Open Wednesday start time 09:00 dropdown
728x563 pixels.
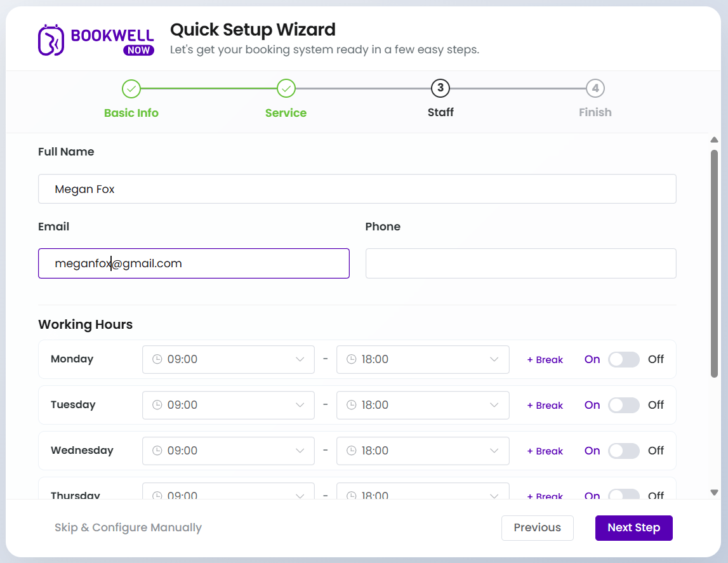(228, 450)
